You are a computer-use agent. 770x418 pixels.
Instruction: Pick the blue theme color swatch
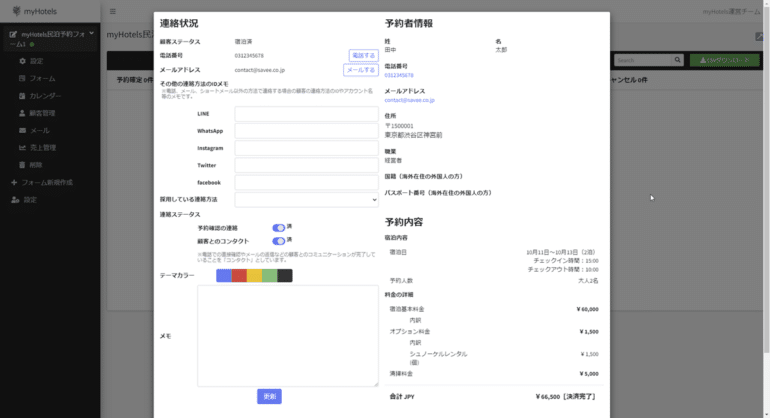pyautogui.click(x=224, y=276)
